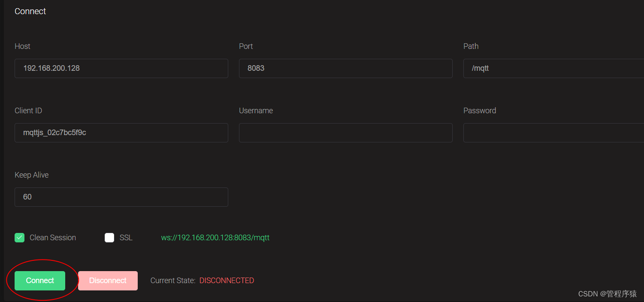Uncheck the Clean Session checkbox
Image resolution: width=644 pixels, height=302 pixels.
(19, 238)
